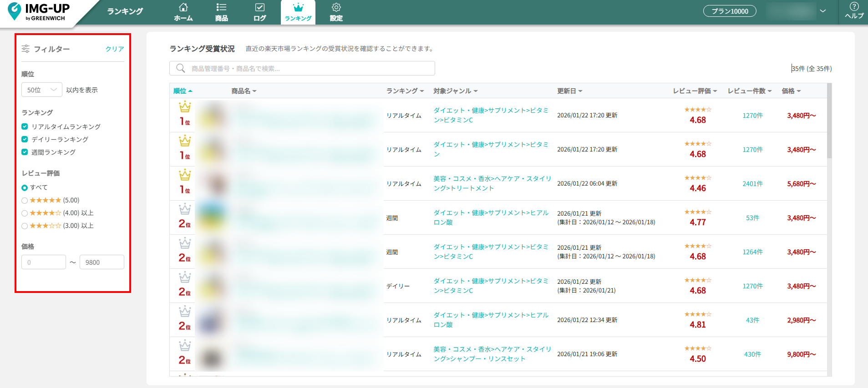Click the maximum price field showing 9800
This screenshot has height=388, width=868.
click(102, 262)
